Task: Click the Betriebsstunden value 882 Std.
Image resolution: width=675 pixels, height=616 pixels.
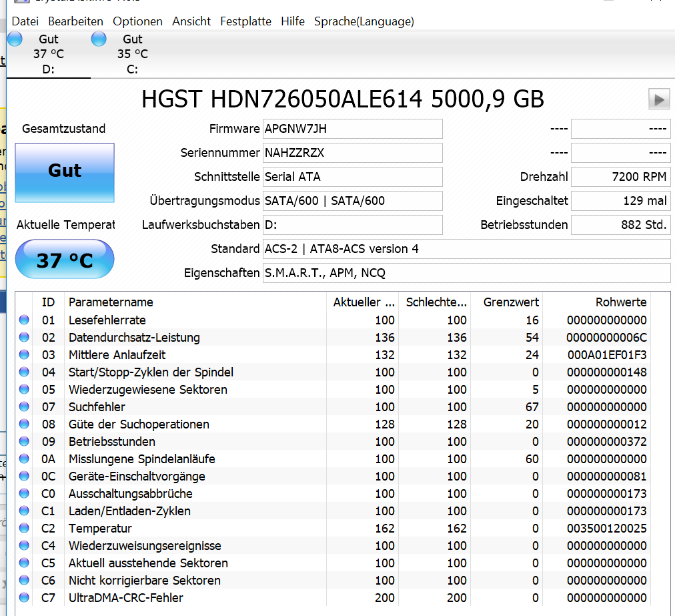Action: [x=621, y=225]
